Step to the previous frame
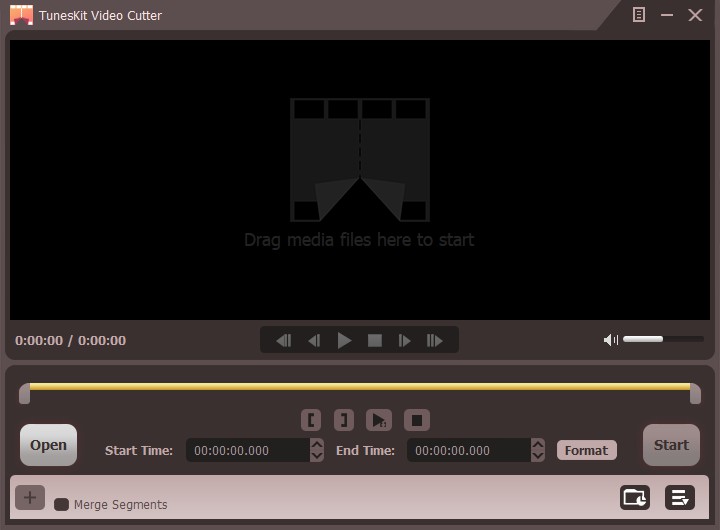The width and height of the screenshot is (720, 530). (314, 341)
